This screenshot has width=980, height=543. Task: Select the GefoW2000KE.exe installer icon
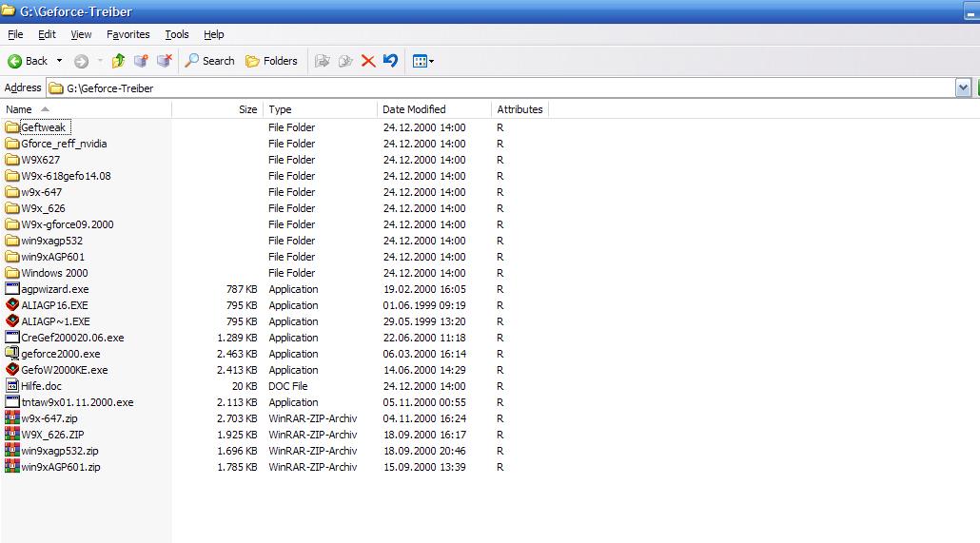tap(11, 370)
